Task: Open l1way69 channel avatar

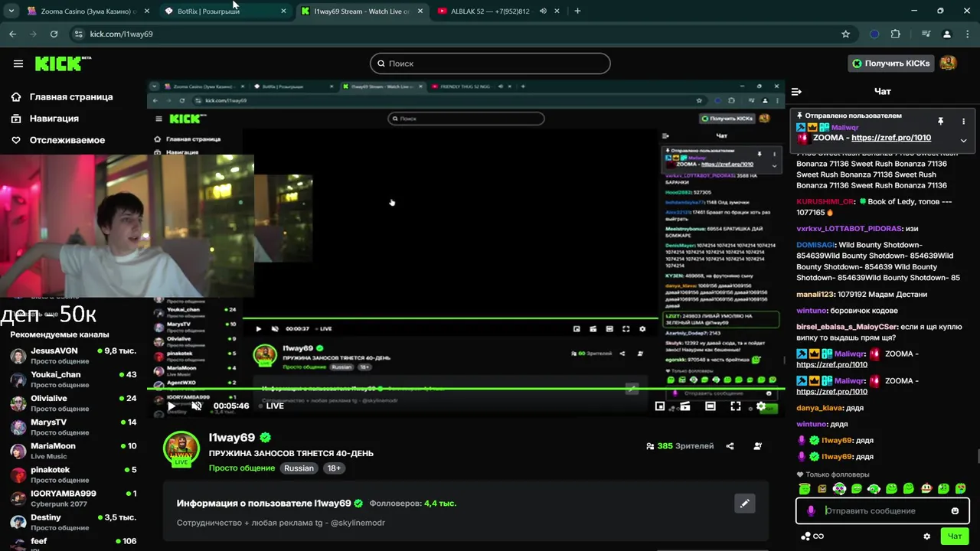Action: click(181, 448)
